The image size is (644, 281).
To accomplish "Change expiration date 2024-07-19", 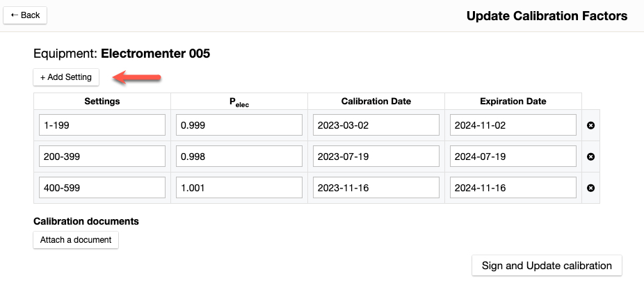I will [x=513, y=156].
